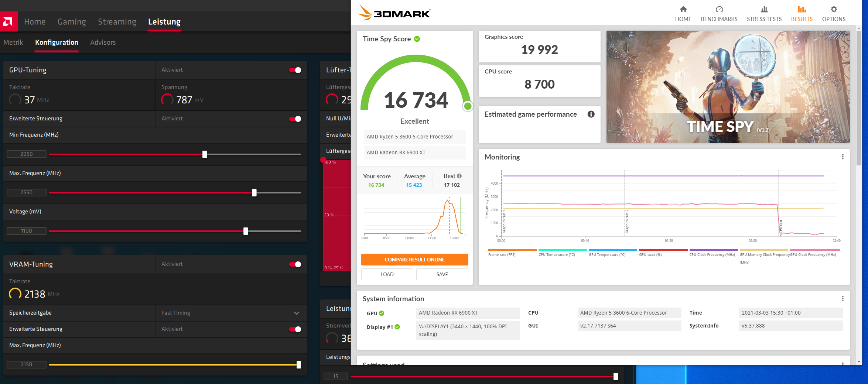The width and height of the screenshot is (868, 384).
Task: Click GPU verified checkmark in System information
Action: tap(382, 313)
